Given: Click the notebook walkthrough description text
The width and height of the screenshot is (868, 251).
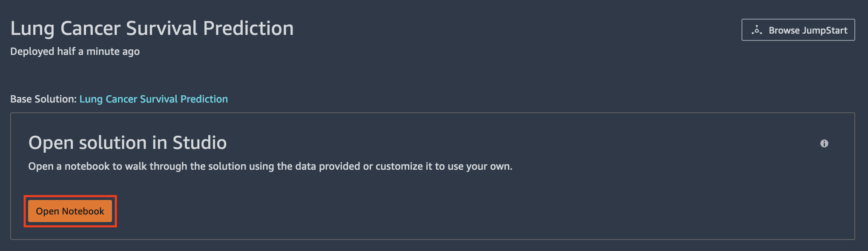Looking at the screenshot, I should tap(270, 166).
